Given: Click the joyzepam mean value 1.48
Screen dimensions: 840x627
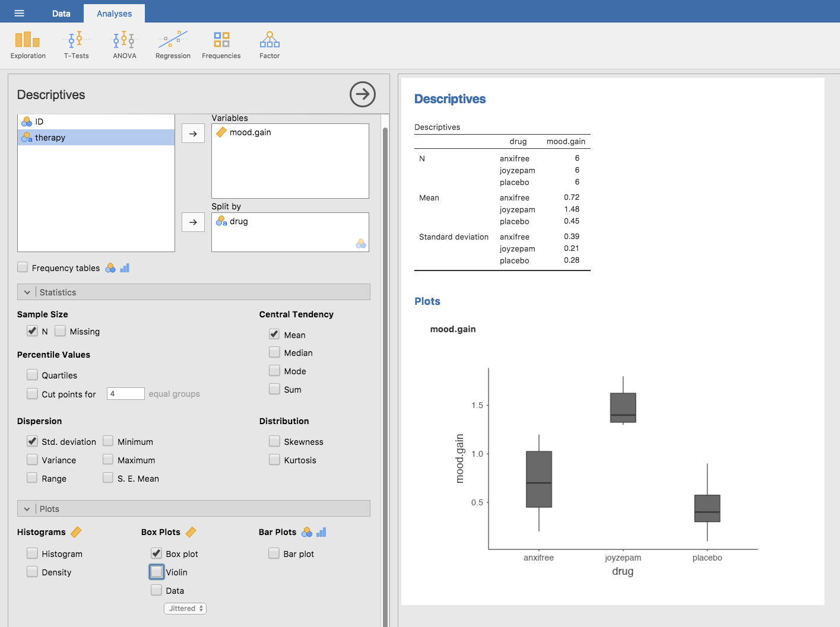Looking at the screenshot, I should [572, 209].
